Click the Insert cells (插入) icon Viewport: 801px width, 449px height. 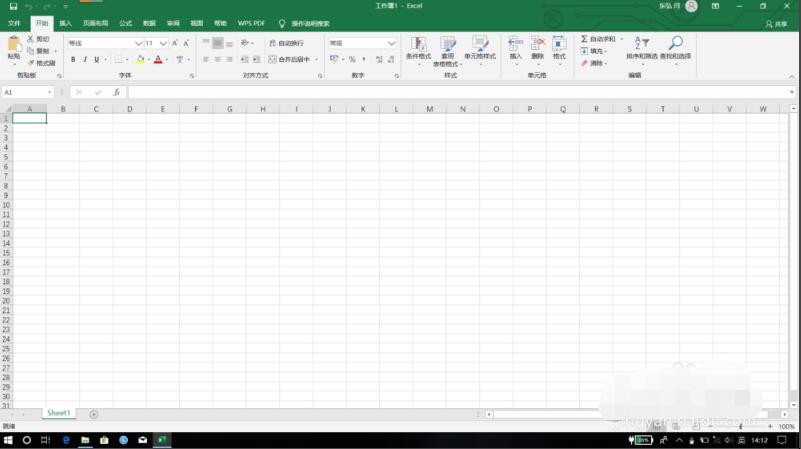pos(516,44)
